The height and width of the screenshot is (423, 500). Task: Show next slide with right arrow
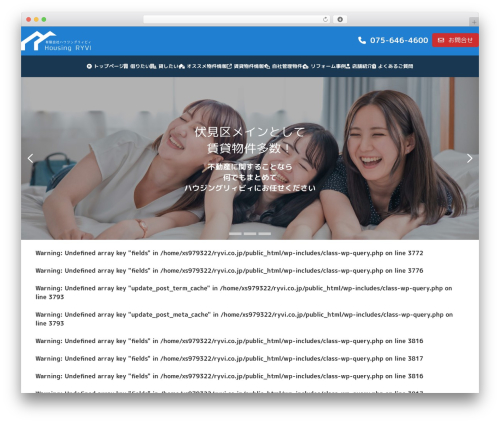(469, 158)
